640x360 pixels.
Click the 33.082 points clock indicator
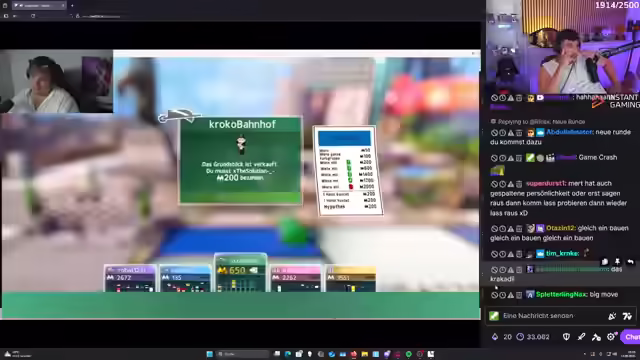coord(533,337)
